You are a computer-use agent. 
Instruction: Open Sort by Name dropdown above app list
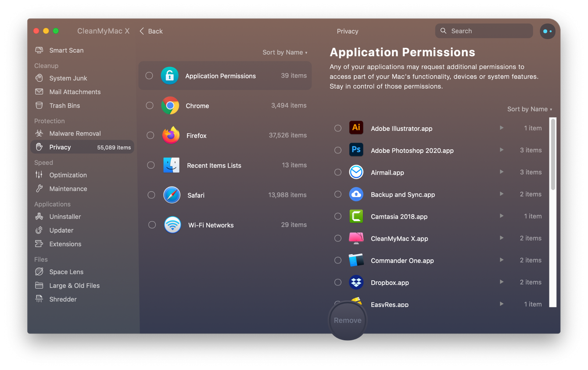pos(530,109)
